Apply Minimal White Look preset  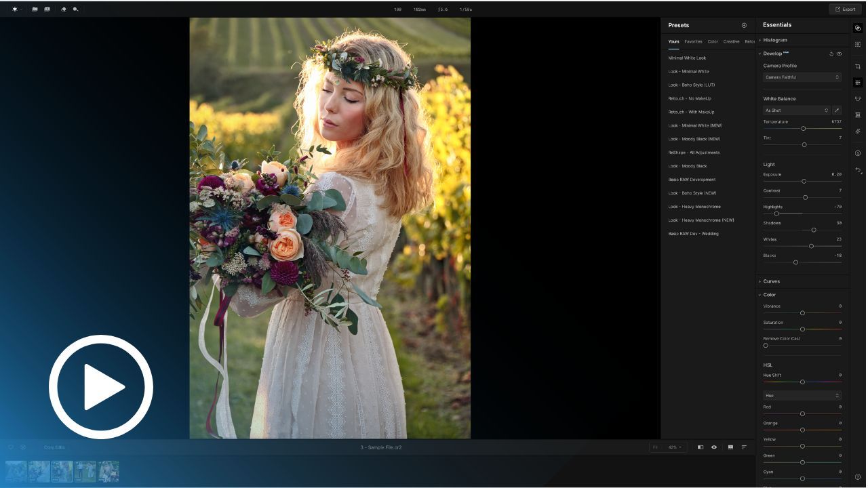[687, 58]
